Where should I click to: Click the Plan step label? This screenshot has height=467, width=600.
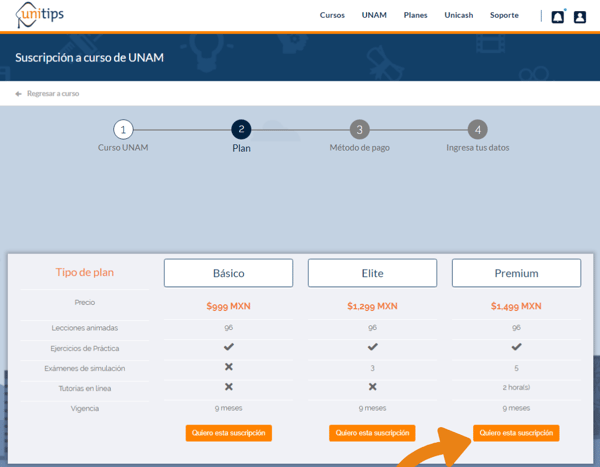[241, 149]
